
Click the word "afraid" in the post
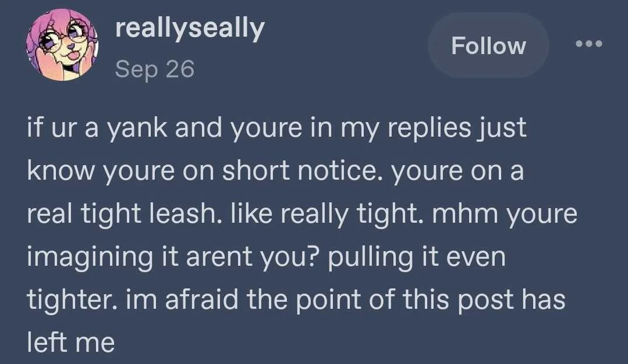click(191, 300)
